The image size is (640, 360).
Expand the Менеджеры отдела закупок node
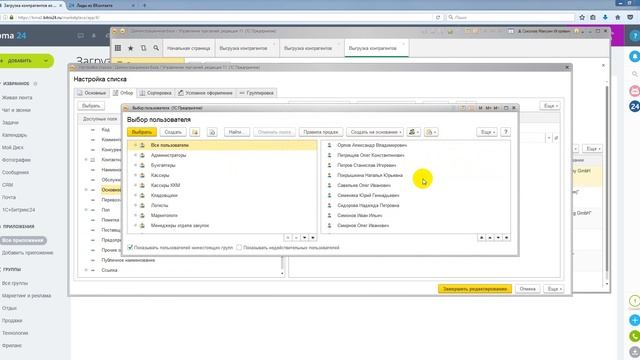[x=136, y=225]
